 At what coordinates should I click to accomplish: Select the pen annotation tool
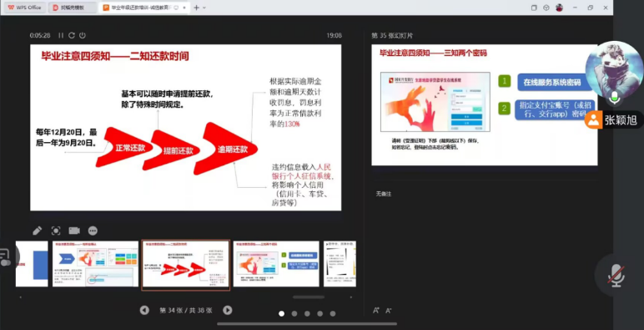(x=37, y=231)
